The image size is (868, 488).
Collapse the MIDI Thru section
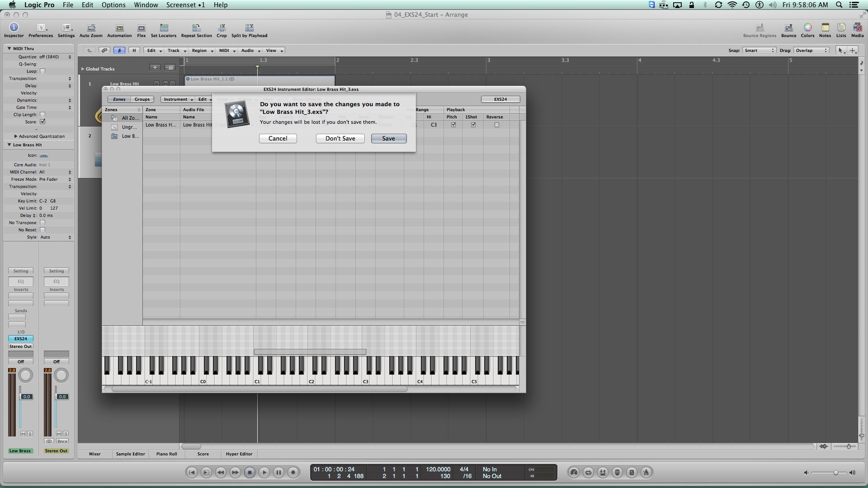point(9,48)
